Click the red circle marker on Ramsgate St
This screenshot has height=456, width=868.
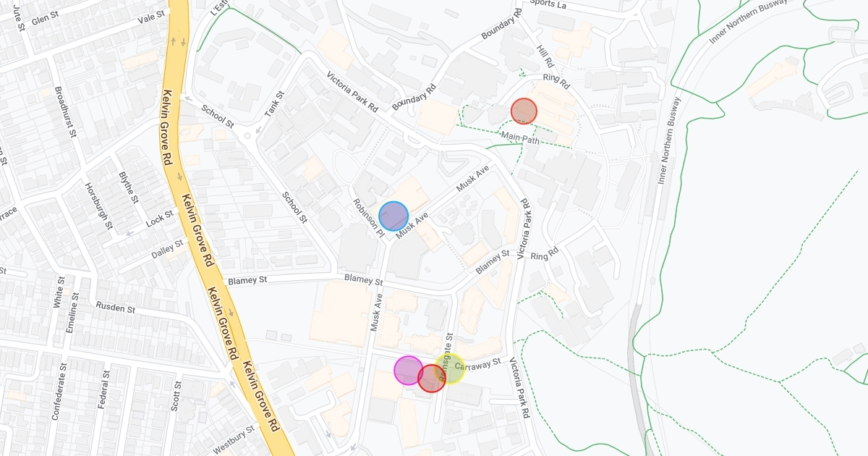[432, 379]
